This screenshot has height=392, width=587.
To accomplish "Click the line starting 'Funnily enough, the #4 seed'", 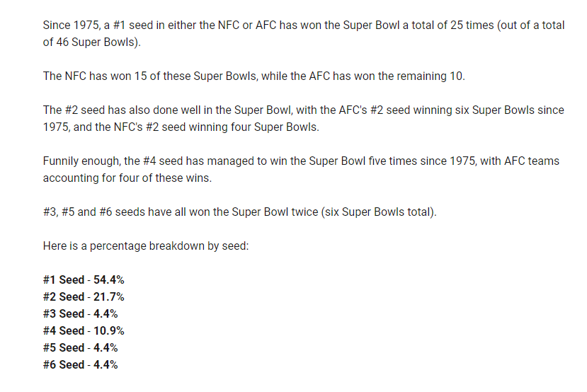I will [301, 161].
